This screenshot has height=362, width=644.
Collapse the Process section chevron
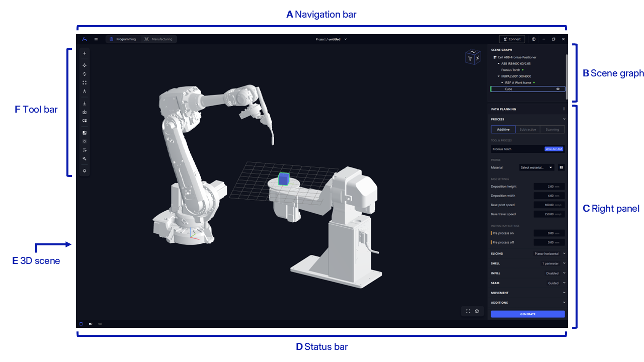coord(564,119)
